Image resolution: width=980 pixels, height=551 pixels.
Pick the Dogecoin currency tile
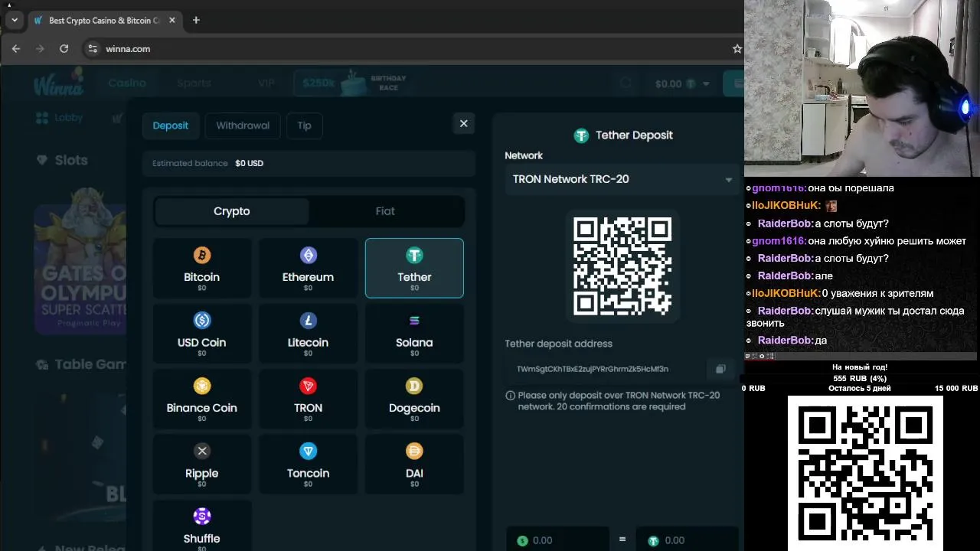coord(414,399)
